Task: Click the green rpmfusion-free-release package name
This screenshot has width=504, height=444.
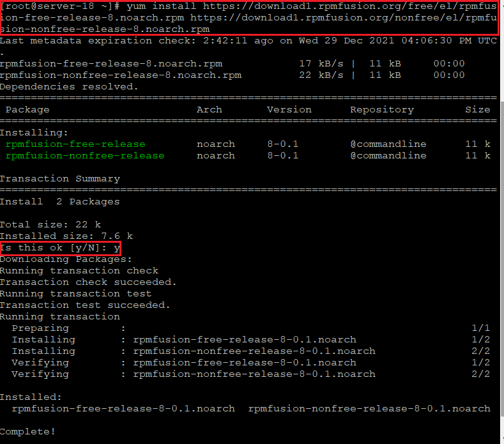Action: pyautogui.click(x=75, y=144)
